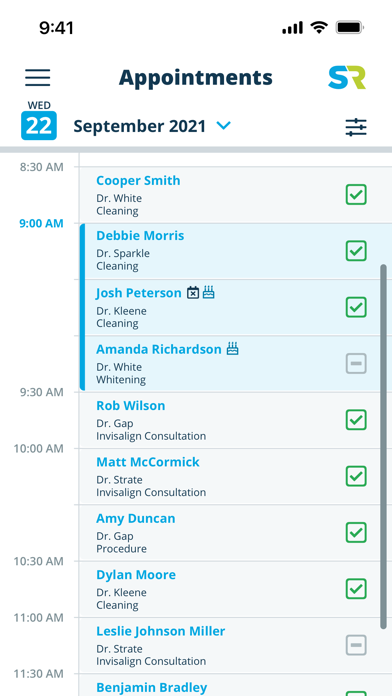Tap the 9:00 AM time slot label
392x696 pixels.
(41, 223)
